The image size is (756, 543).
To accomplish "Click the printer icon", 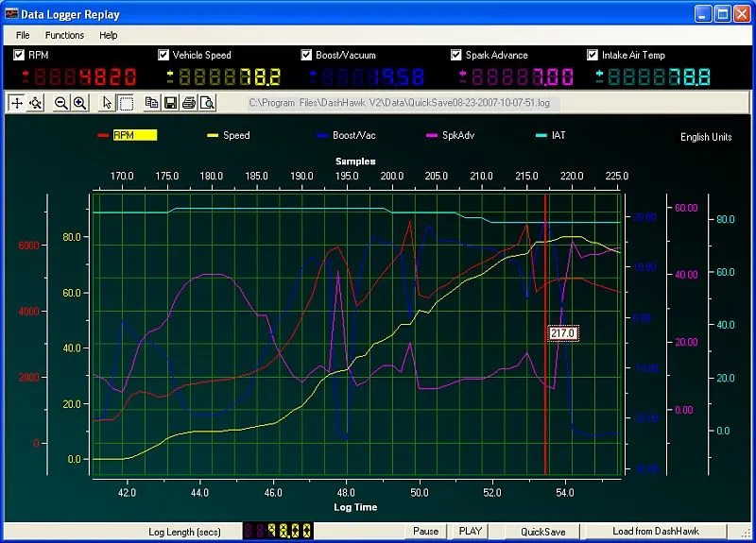I will pyautogui.click(x=188, y=103).
